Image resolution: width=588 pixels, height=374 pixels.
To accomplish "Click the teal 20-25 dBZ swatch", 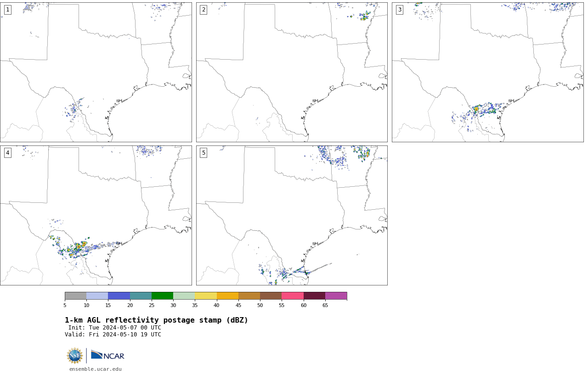I will point(141,296).
